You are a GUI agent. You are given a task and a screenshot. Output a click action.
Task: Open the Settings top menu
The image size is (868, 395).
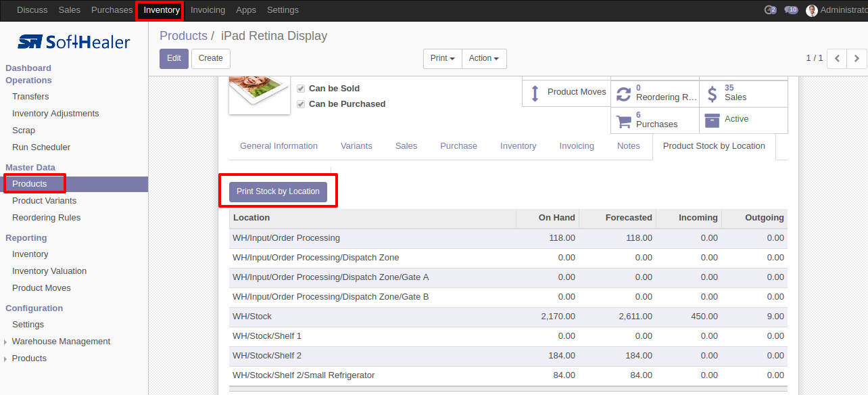coord(283,10)
